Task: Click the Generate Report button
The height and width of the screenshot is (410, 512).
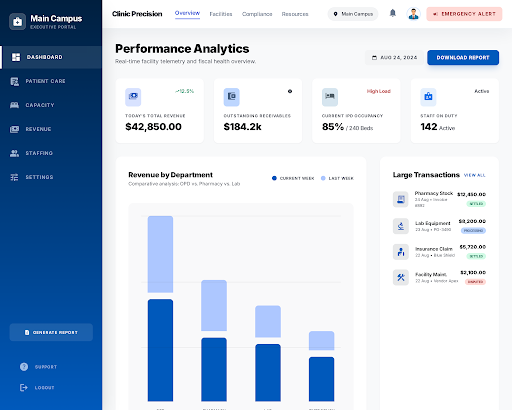Action: click(51, 332)
